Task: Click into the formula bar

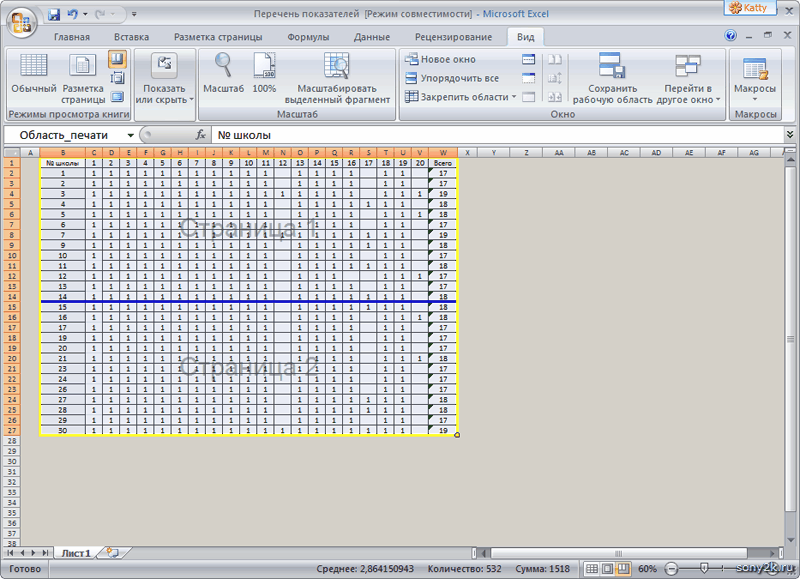Action: coord(497,135)
